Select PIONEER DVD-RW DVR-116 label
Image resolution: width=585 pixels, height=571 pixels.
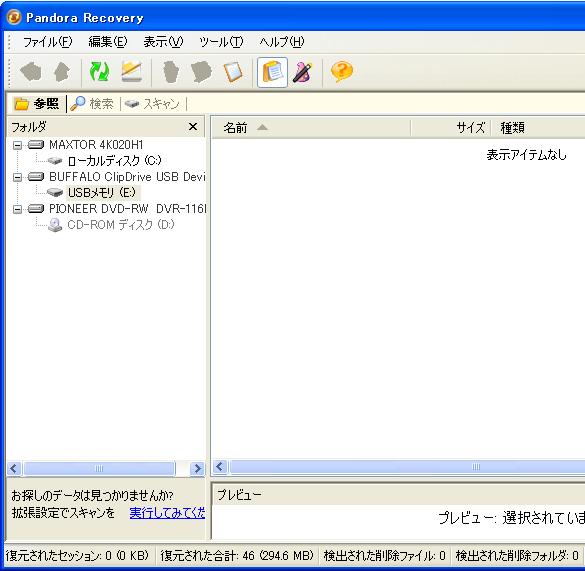[x=127, y=209]
